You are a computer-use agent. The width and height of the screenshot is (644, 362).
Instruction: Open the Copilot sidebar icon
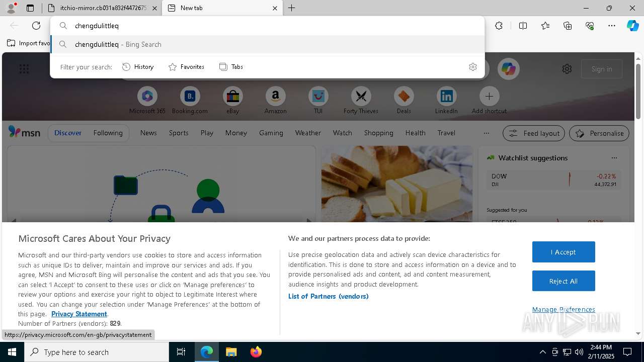pyautogui.click(x=632, y=26)
